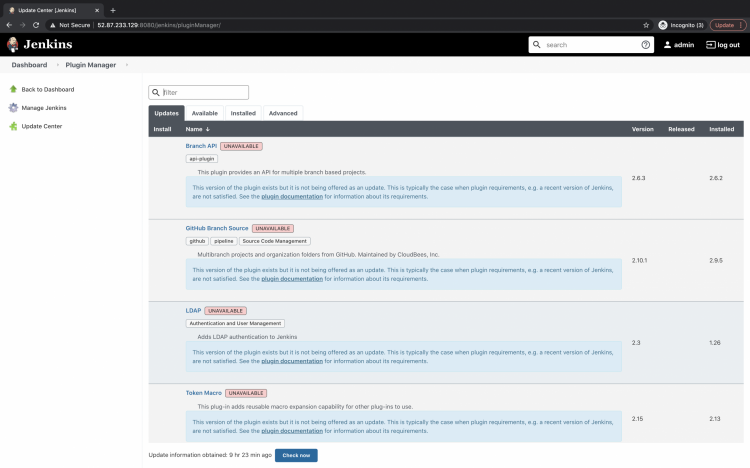The image size is (750, 468).
Task: Open the search help question-mark icon
Action: pos(645,45)
